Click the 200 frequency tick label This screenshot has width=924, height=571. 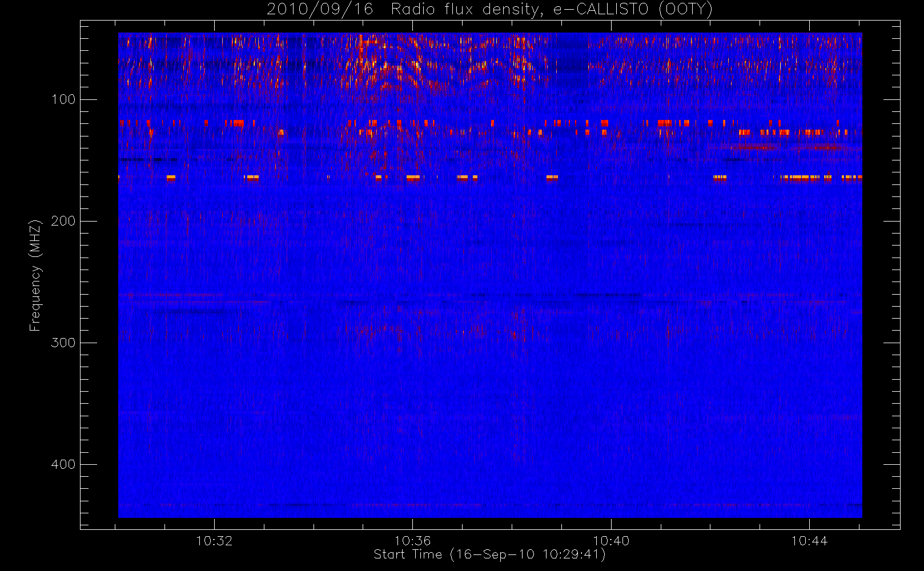(x=63, y=221)
